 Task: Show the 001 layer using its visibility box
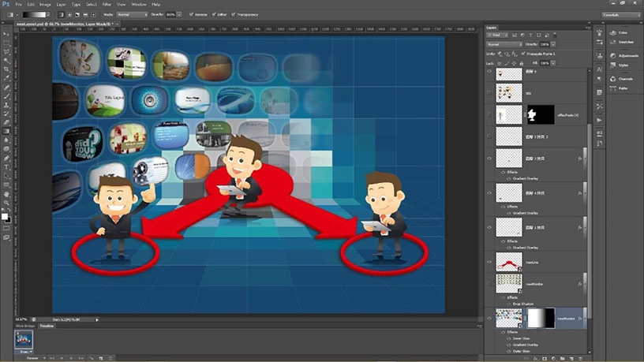click(490, 93)
